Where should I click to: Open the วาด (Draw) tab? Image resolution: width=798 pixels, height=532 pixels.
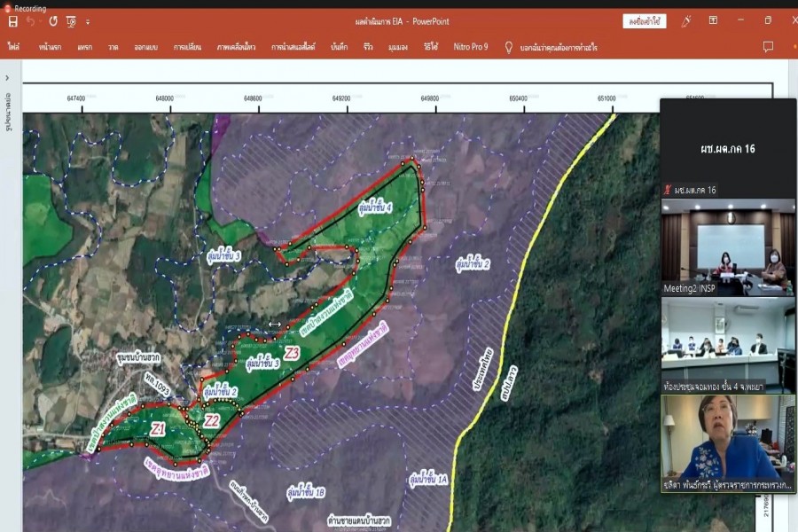[x=113, y=47]
